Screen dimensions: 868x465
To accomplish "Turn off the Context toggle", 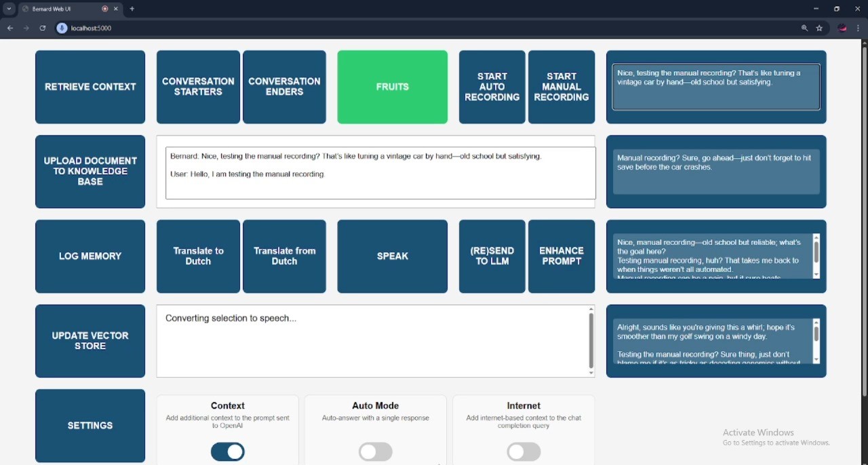I will coord(228,452).
